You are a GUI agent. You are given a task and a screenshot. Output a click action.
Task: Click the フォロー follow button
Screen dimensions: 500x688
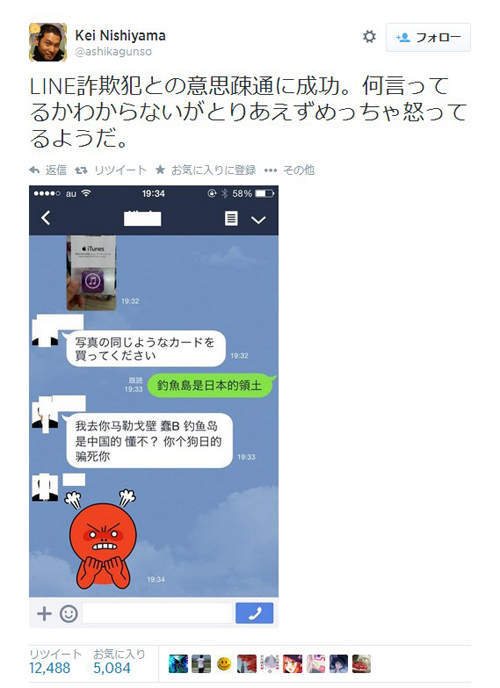pyautogui.click(x=428, y=38)
